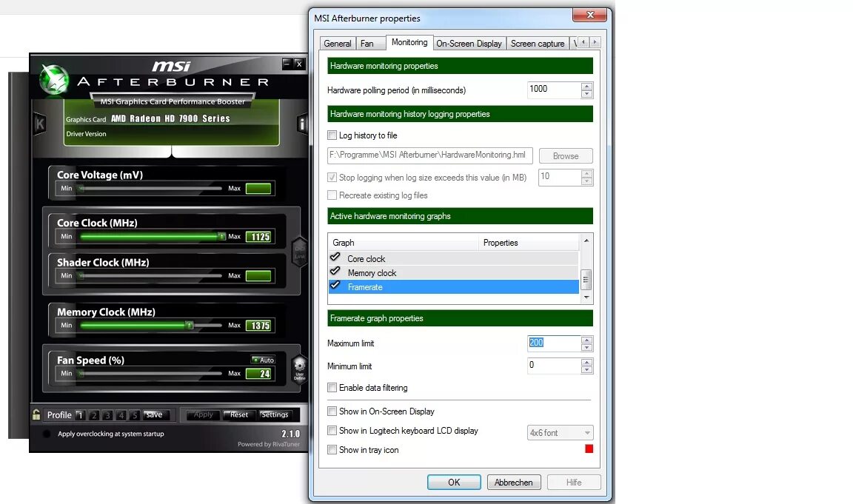The height and width of the screenshot is (504, 853).
Task: Confirm settings with OK button
Action: pos(454,483)
